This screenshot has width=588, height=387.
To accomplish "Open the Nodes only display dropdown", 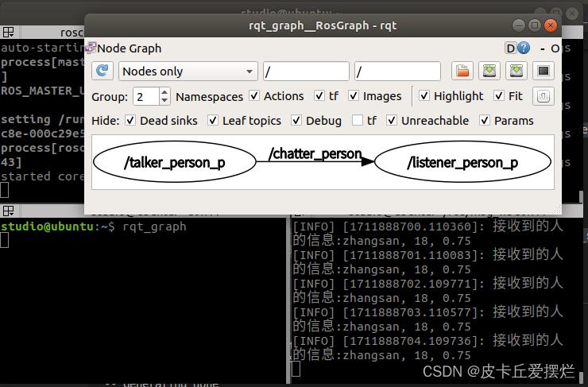I will click(188, 71).
